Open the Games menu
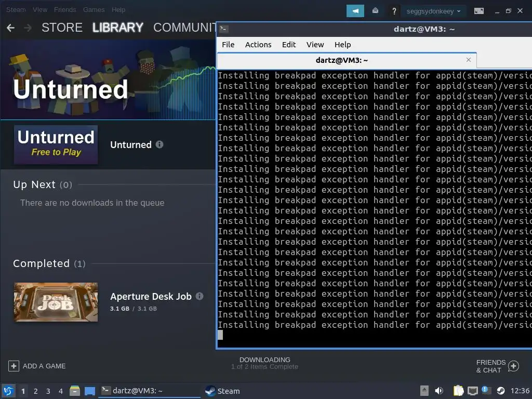The width and height of the screenshot is (532, 399). pos(94,10)
